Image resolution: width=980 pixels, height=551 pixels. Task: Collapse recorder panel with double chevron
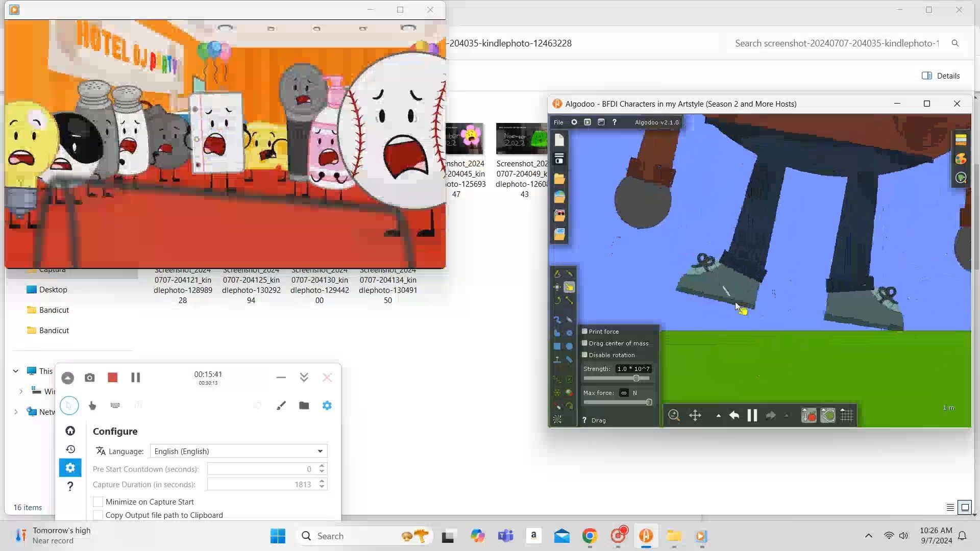[304, 378]
